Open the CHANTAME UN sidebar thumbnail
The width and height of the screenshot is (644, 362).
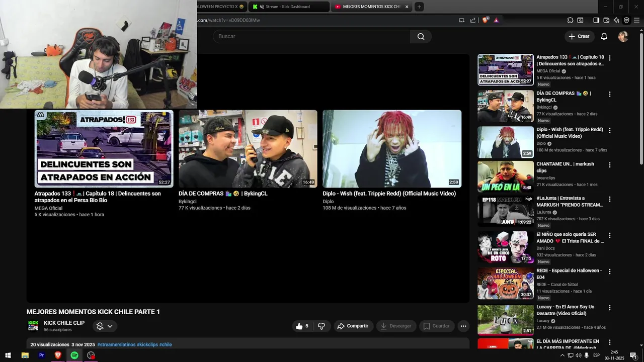point(506,176)
